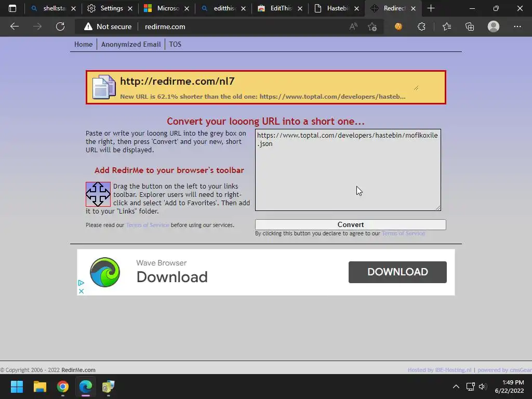Switch to the EditThis browser tab

tap(280, 8)
